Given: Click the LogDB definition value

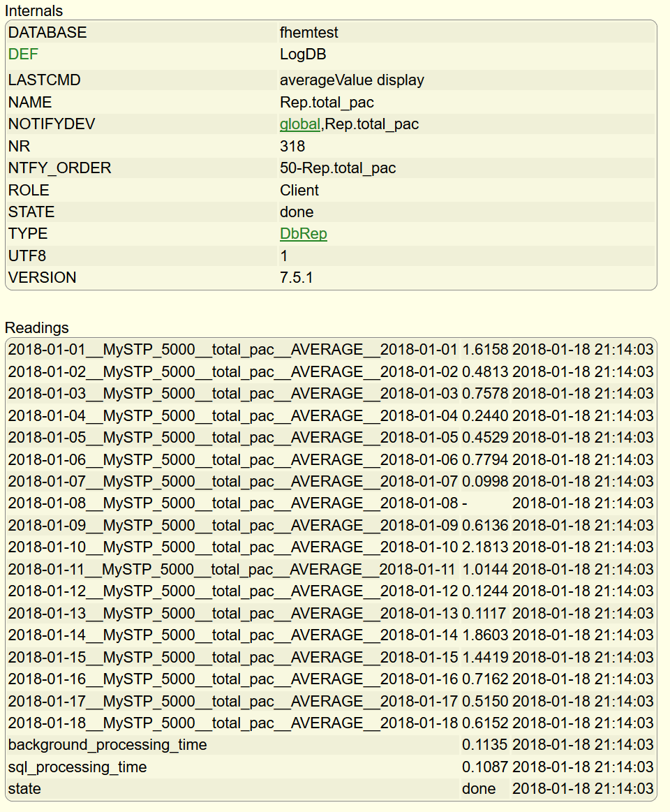Looking at the screenshot, I should 303,54.
